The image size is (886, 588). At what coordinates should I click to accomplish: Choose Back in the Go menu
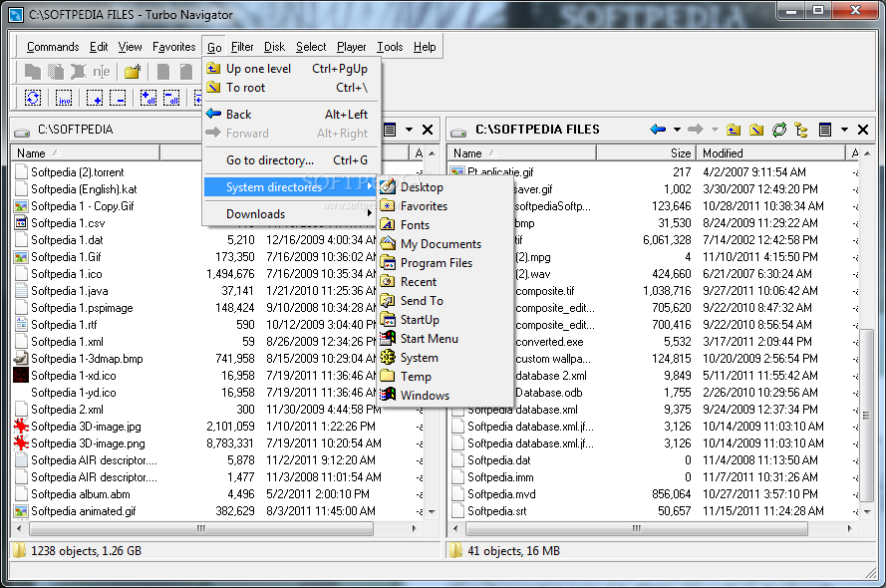coord(292,114)
